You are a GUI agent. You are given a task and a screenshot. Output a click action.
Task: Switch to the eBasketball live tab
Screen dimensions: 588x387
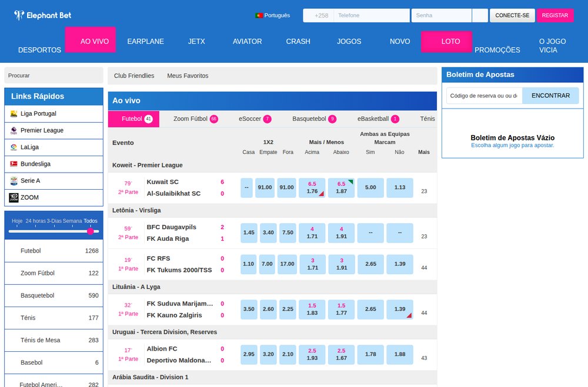(x=378, y=119)
